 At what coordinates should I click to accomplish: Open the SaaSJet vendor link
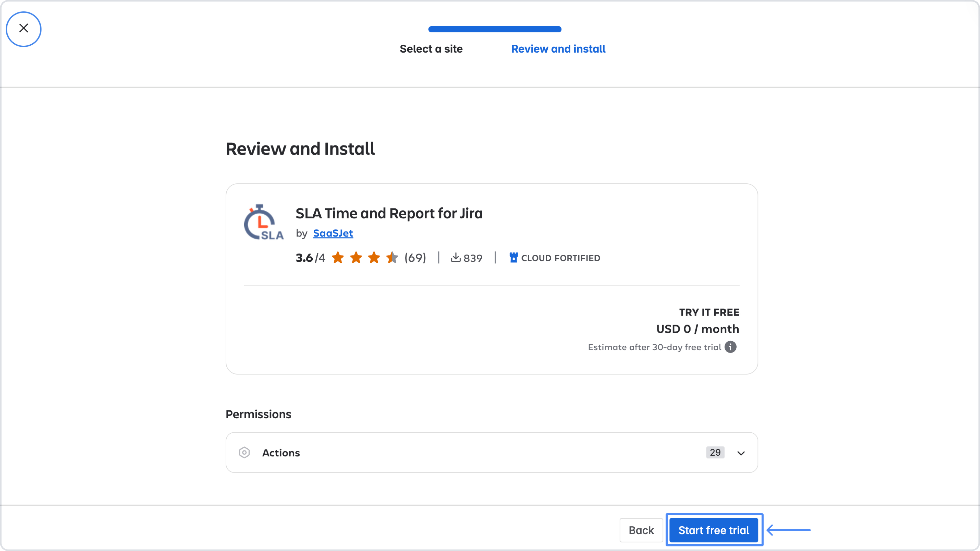pyautogui.click(x=333, y=233)
